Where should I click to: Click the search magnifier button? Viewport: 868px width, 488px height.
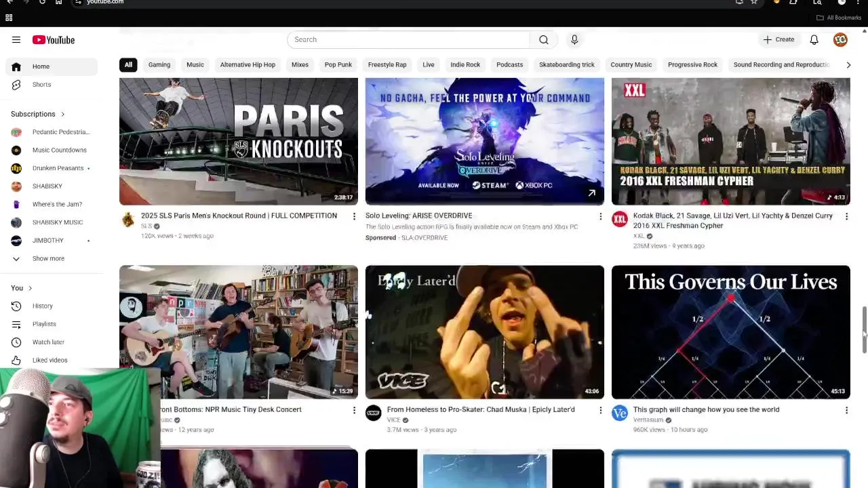coord(544,39)
